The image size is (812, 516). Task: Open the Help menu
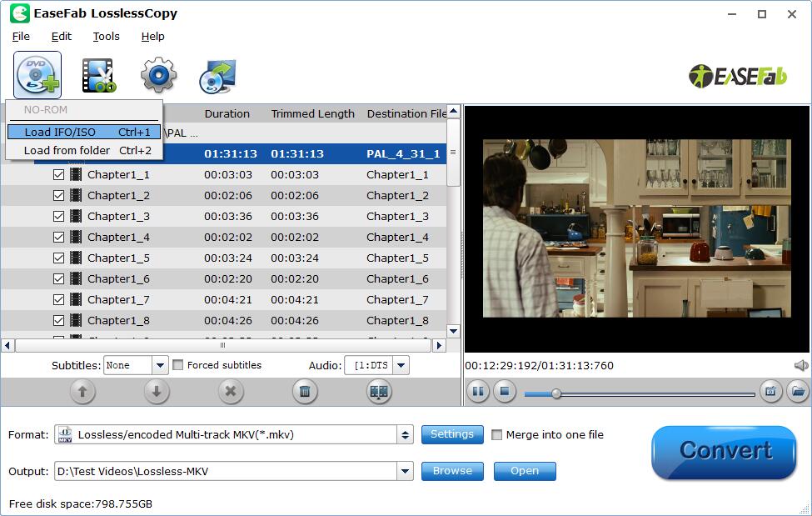(x=152, y=37)
